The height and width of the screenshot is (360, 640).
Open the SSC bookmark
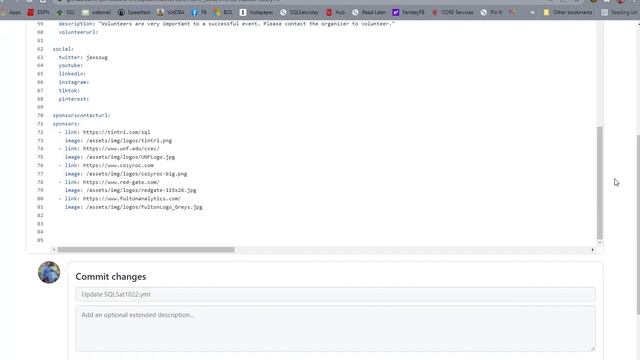click(x=66, y=12)
